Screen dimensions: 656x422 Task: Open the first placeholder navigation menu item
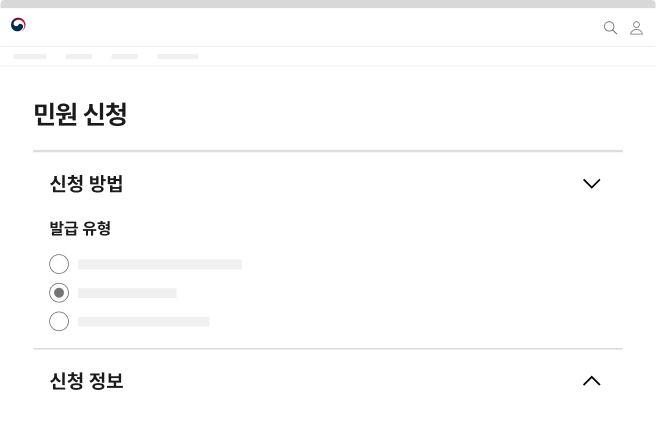[30, 57]
